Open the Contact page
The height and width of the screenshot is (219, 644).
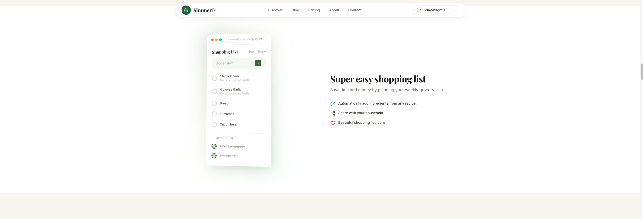point(355,10)
